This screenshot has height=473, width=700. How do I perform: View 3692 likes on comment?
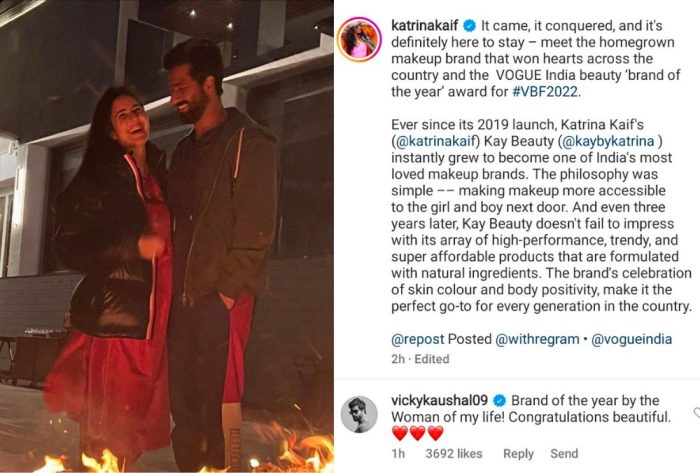click(x=454, y=453)
